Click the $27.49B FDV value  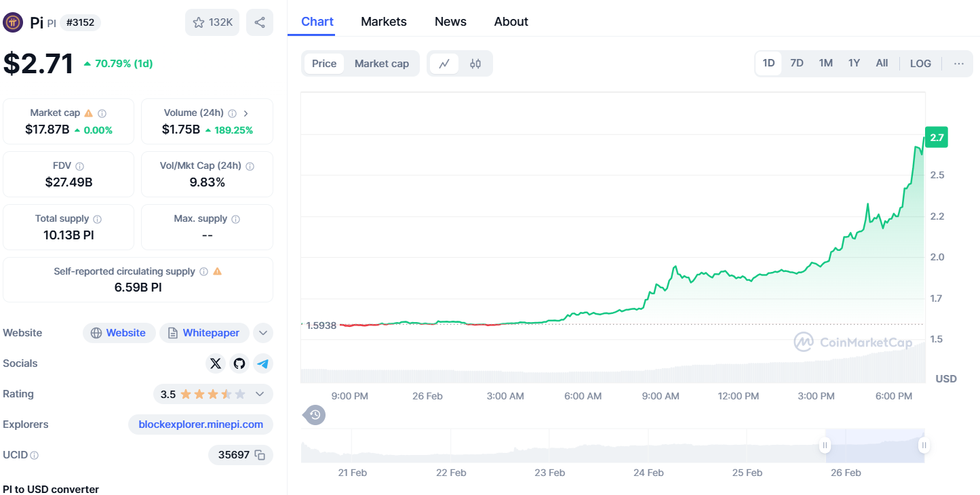coord(68,182)
